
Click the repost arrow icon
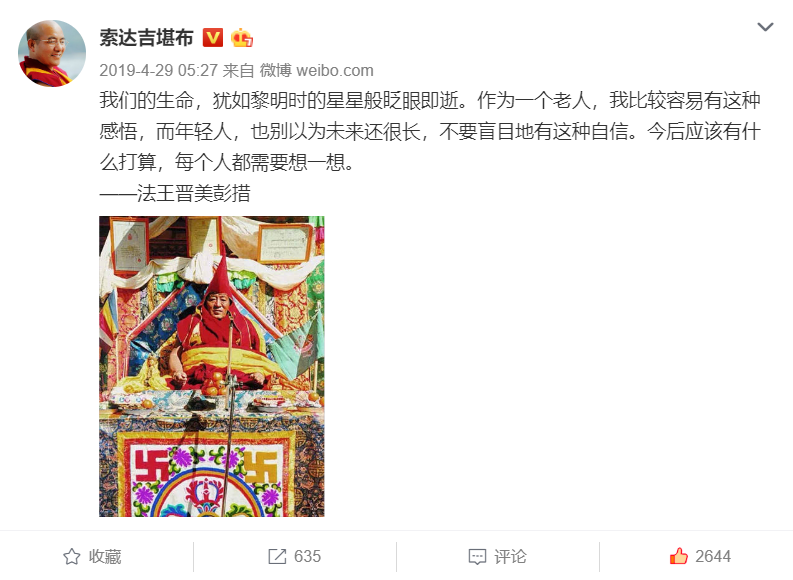(277, 557)
